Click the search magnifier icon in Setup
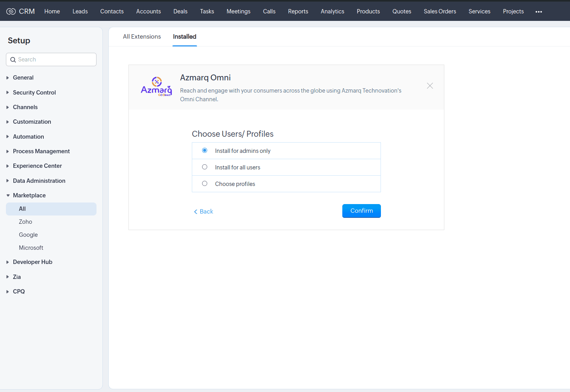The height and width of the screenshot is (392, 570). [x=13, y=59]
